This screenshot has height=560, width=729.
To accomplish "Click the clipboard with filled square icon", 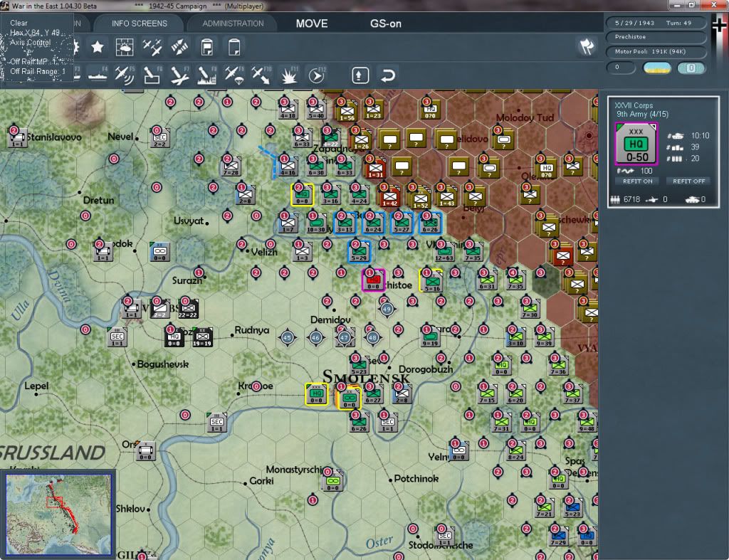I will (x=207, y=47).
